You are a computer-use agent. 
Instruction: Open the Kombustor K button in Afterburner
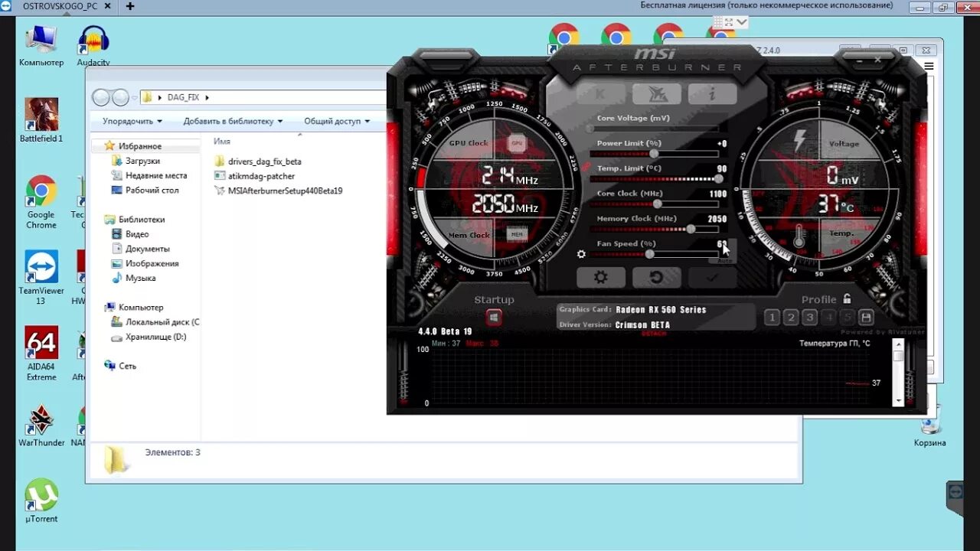599,94
